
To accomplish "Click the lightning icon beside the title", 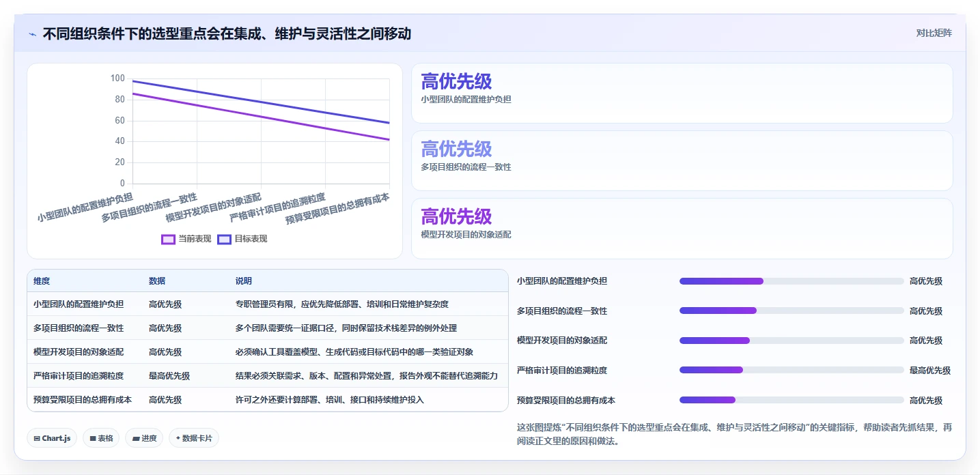I will pyautogui.click(x=32, y=33).
